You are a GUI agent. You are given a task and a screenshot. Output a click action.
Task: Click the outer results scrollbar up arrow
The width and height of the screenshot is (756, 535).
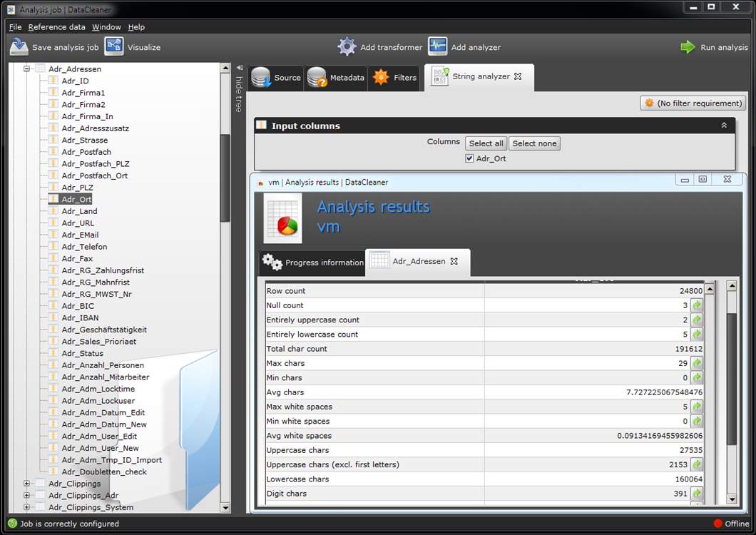(732, 285)
